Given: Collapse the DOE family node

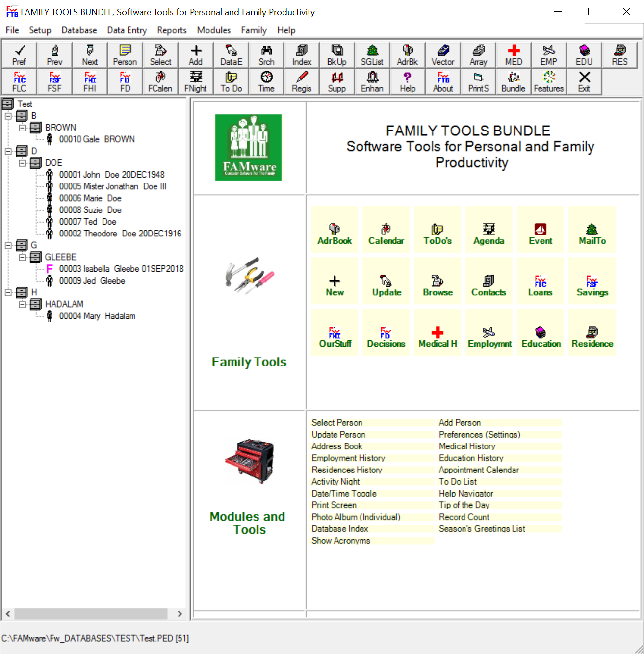Looking at the screenshot, I should [x=22, y=163].
